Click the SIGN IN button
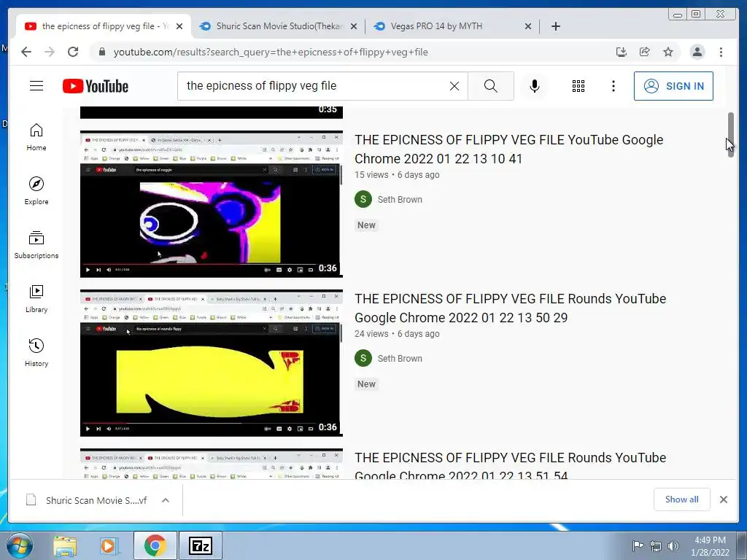 tap(673, 86)
